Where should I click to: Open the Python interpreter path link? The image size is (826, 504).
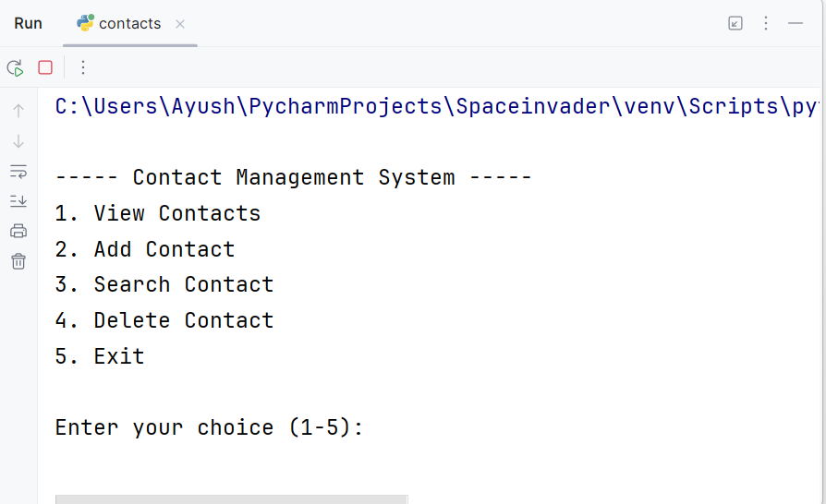[x=437, y=106]
